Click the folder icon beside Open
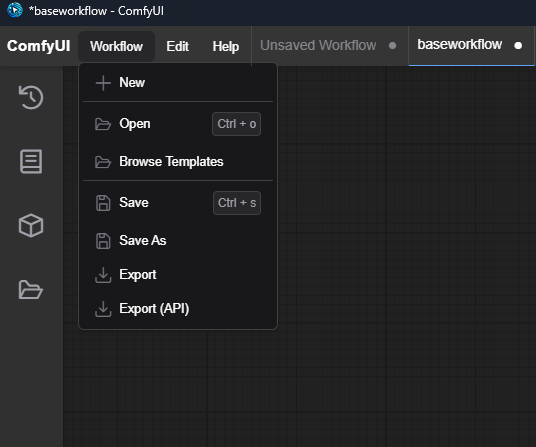536x447 pixels. 103,124
